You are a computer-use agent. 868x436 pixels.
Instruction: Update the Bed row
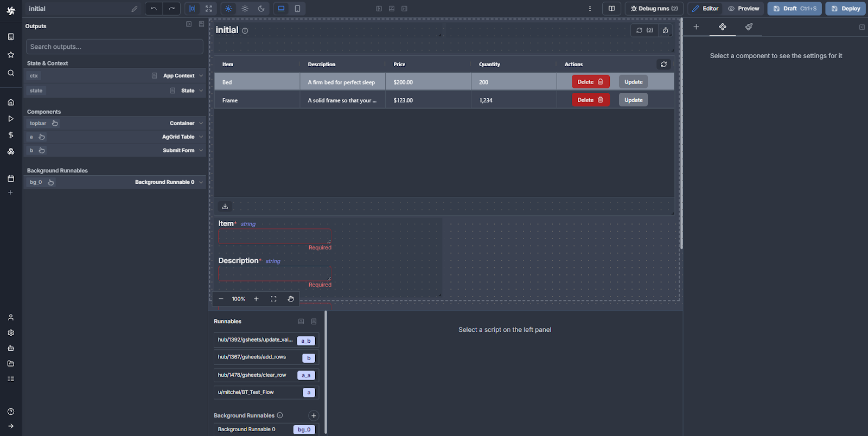click(634, 82)
